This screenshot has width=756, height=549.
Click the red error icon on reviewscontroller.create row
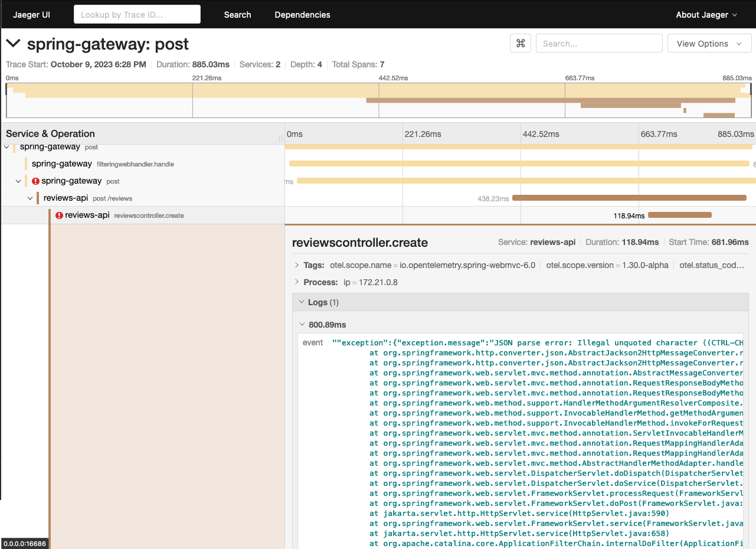pos(59,215)
